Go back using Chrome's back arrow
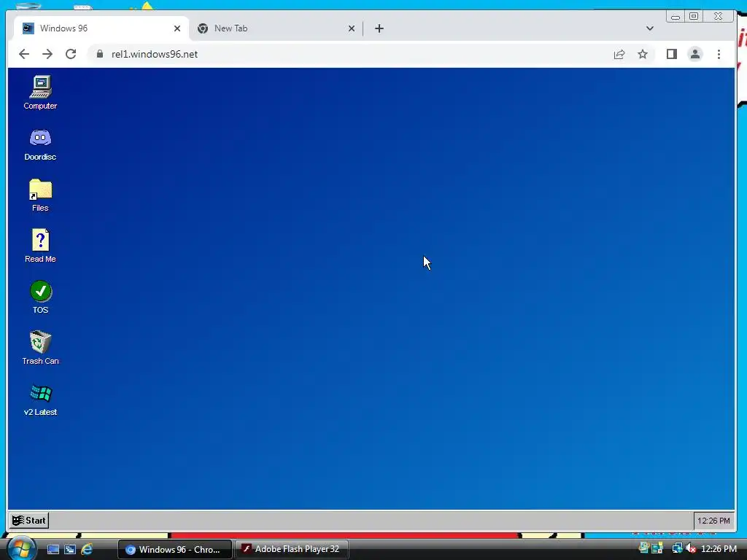The image size is (747, 560). (24, 54)
